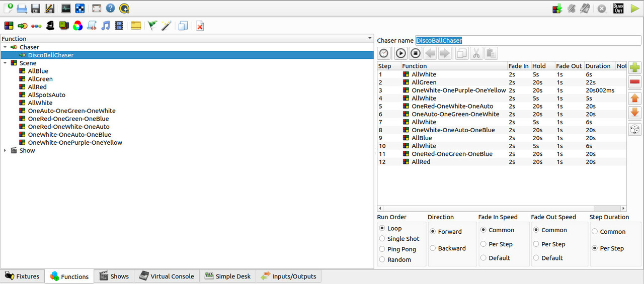Click the Blackout toggle icon
The image size is (644, 284).
pos(618,9)
